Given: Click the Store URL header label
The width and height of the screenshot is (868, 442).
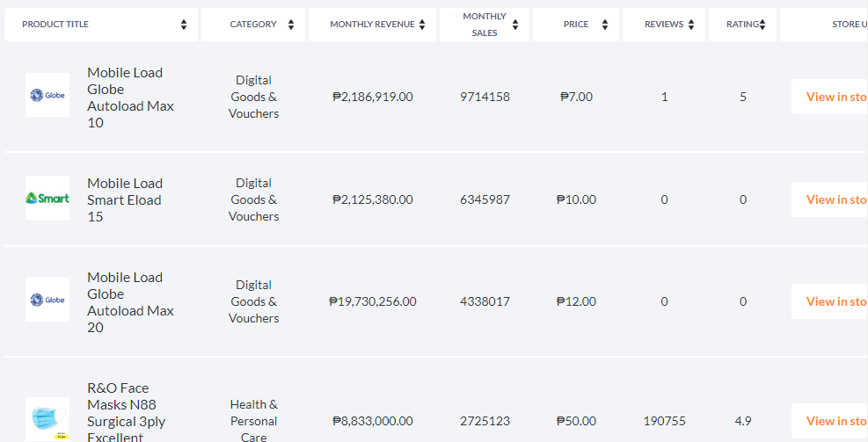Looking at the screenshot, I should tap(850, 25).
